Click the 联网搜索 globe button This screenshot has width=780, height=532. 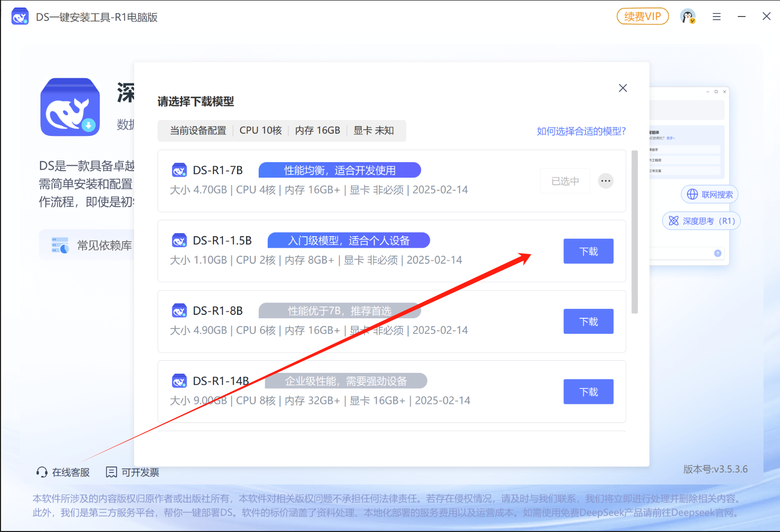click(709, 194)
